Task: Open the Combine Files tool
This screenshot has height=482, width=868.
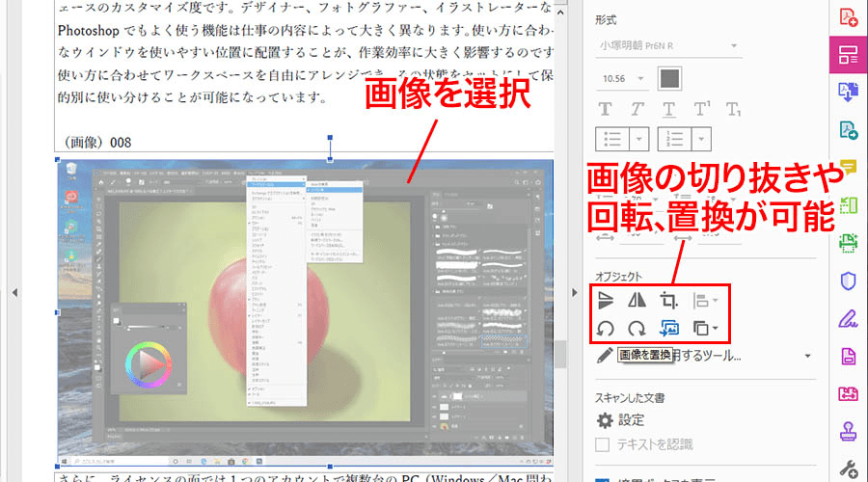Action: point(848,92)
